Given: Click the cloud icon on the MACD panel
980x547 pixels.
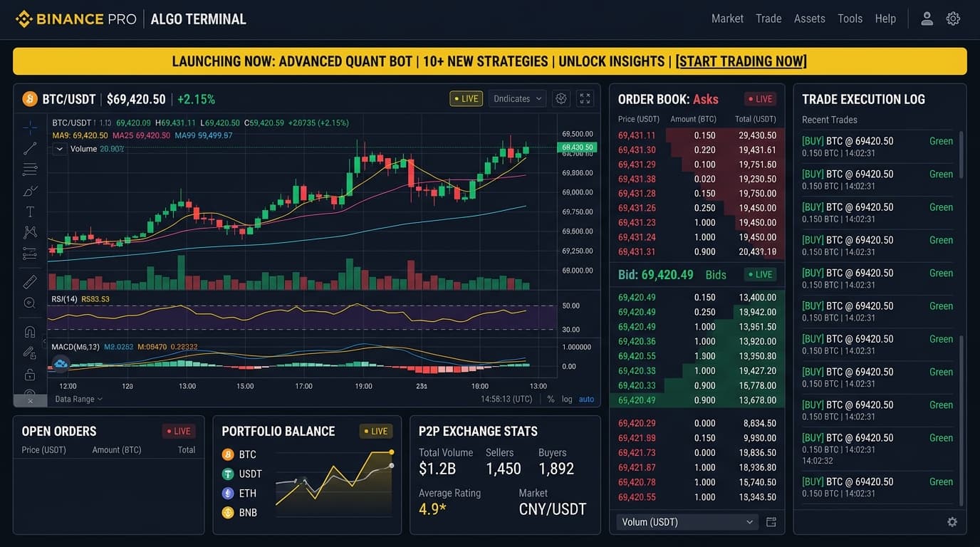Looking at the screenshot, I should (61, 364).
